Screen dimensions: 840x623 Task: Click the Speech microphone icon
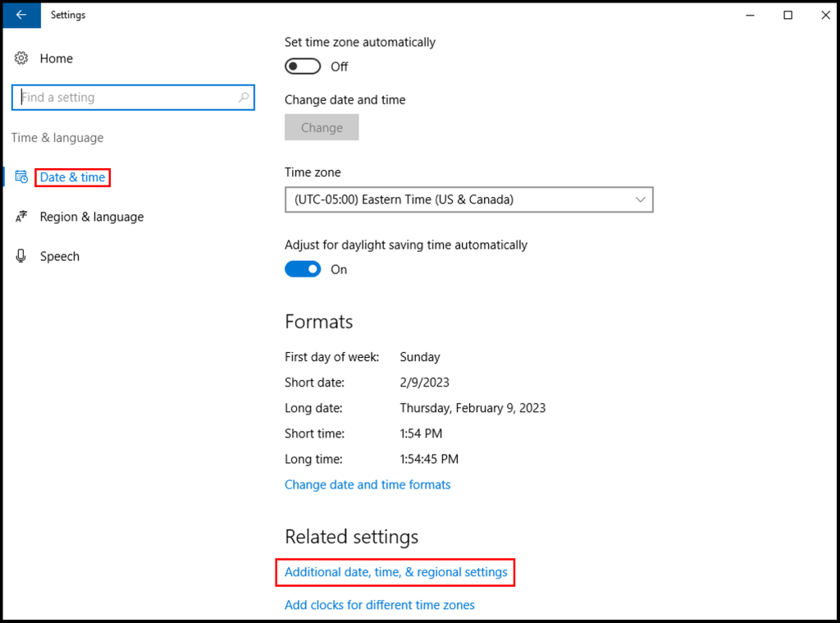[20, 255]
